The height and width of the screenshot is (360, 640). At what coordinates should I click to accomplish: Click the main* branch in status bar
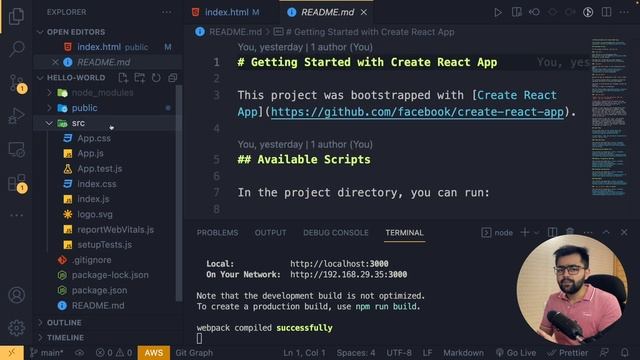pos(46,353)
